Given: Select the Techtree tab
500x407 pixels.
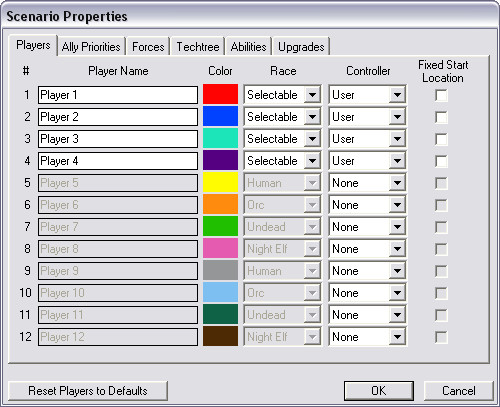Looking at the screenshot, I should click(x=198, y=47).
